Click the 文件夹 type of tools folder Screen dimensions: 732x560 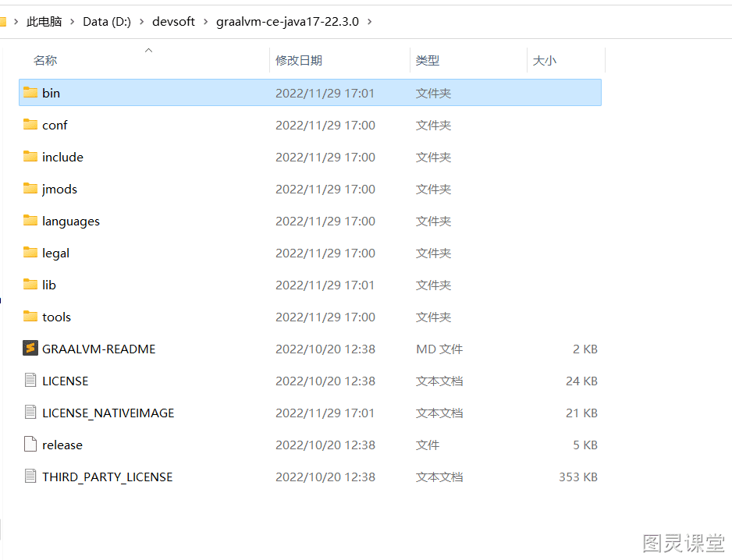pyautogui.click(x=433, y=317)
